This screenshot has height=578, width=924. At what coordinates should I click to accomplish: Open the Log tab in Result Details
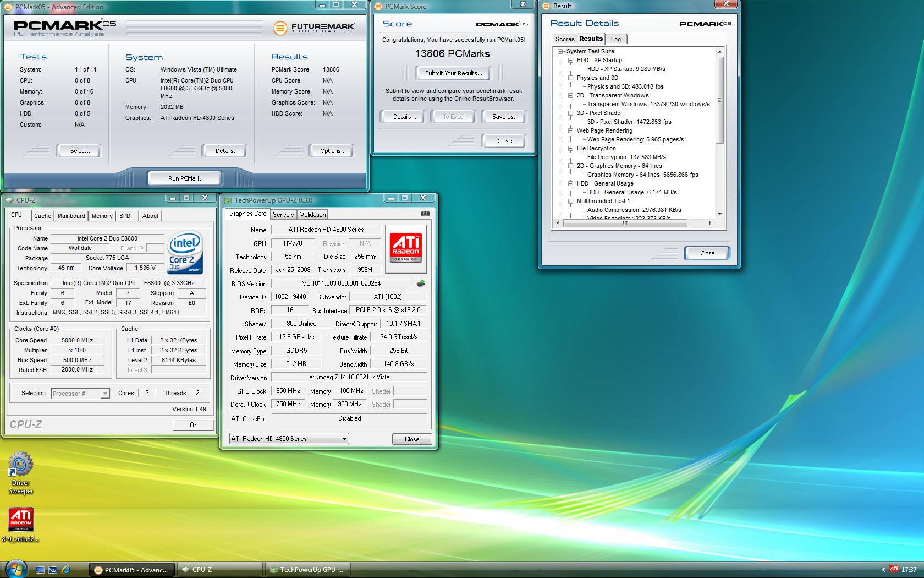coord(616,39)
